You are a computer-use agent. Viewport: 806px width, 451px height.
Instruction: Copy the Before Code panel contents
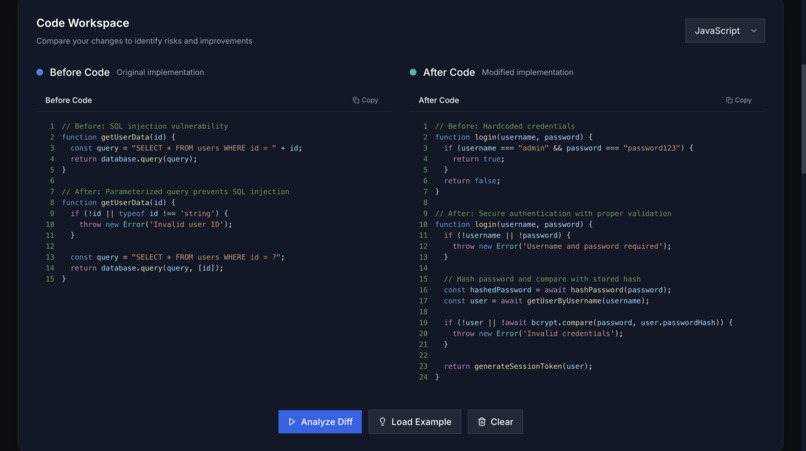[x=365, y=100]
